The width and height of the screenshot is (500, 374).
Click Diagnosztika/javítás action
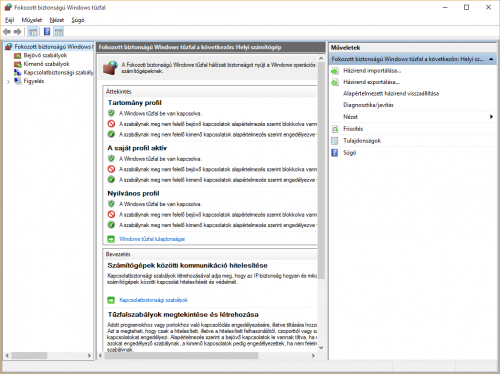pyautogui.click(x=368, y=105)
